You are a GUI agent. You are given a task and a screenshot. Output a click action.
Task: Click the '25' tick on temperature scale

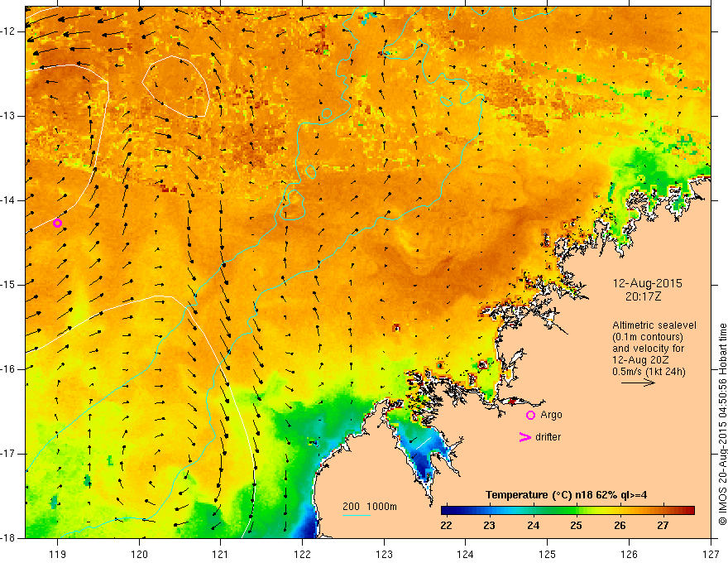point(576,526)
